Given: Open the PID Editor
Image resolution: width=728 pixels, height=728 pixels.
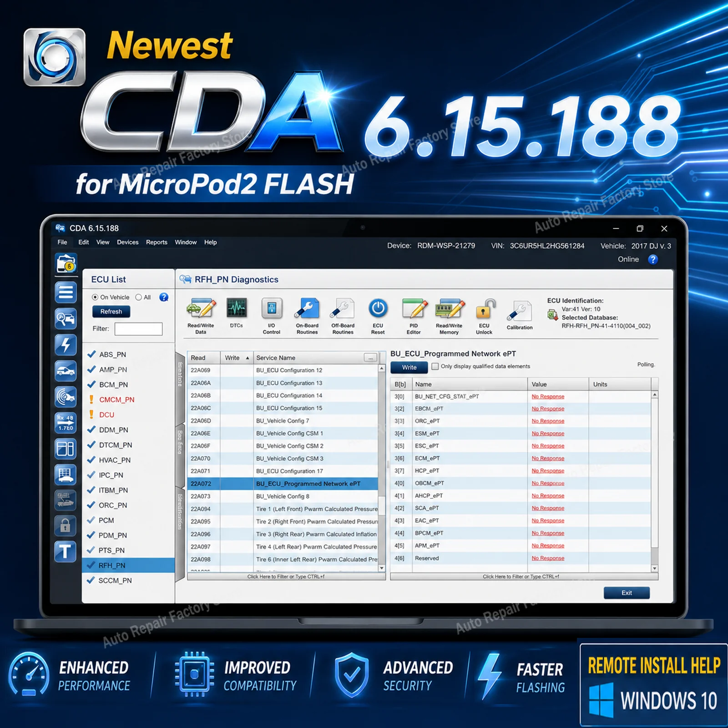Looking at the screenshot, I should (x=414, y=316).
